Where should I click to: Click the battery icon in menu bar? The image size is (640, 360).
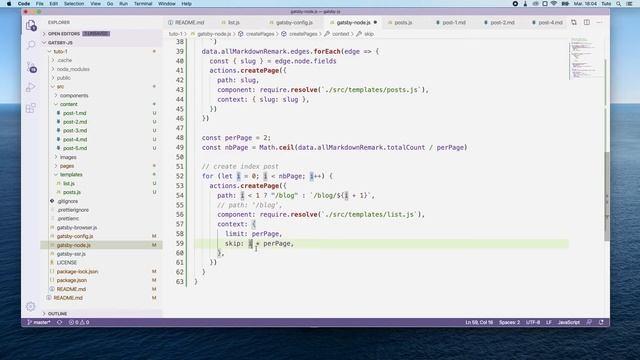(565, 4)
